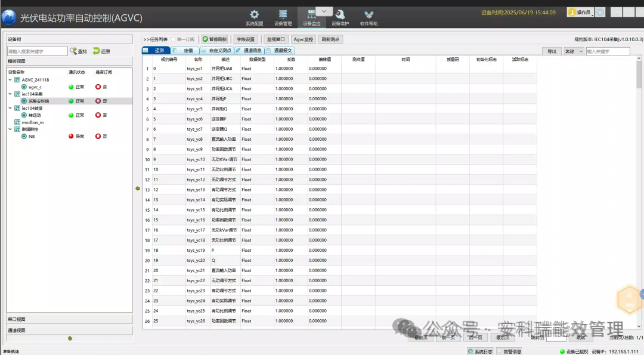
Task: Focus the 输入关键字 table filter field
Action: tap(608, 51)
